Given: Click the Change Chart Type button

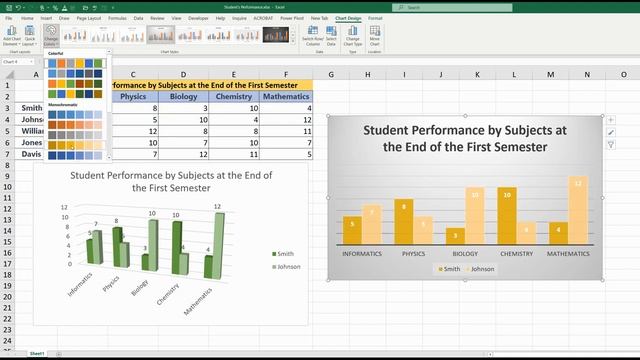Looking at the screenshot, I should [x=353, y=36].
